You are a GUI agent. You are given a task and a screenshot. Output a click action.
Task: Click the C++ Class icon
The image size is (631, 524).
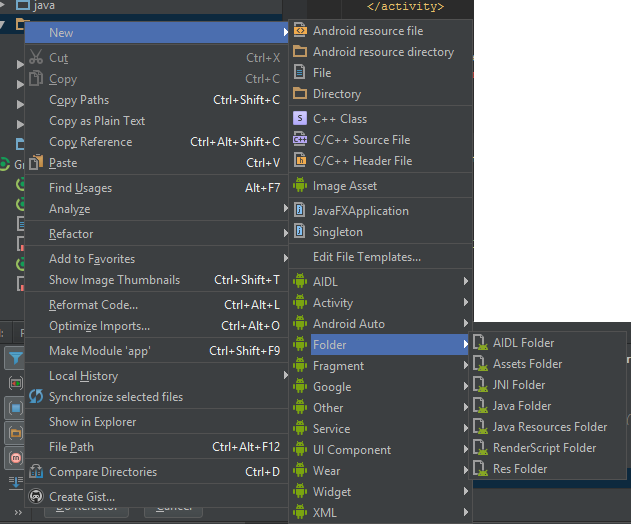point(300,118)
